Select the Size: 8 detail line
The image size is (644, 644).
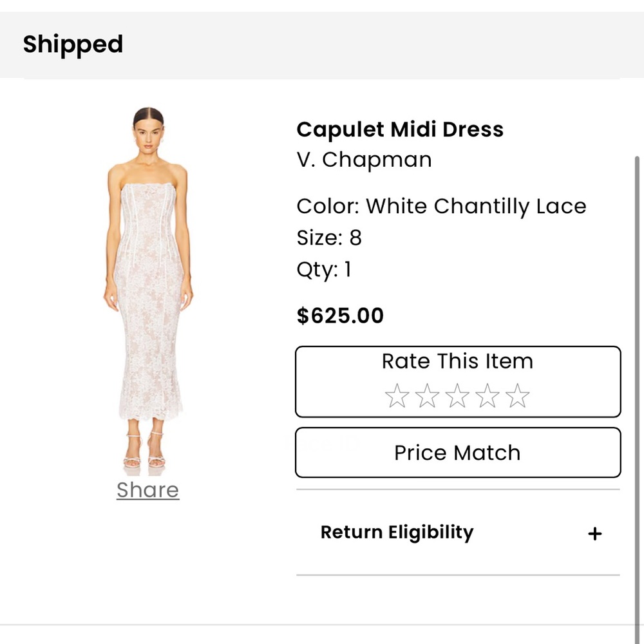(329, 238)
